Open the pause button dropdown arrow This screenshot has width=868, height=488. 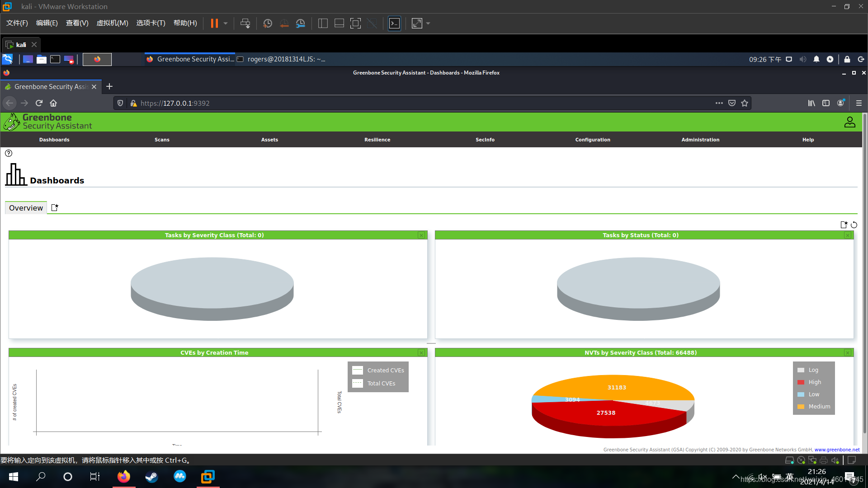click(x=226, y=23)
